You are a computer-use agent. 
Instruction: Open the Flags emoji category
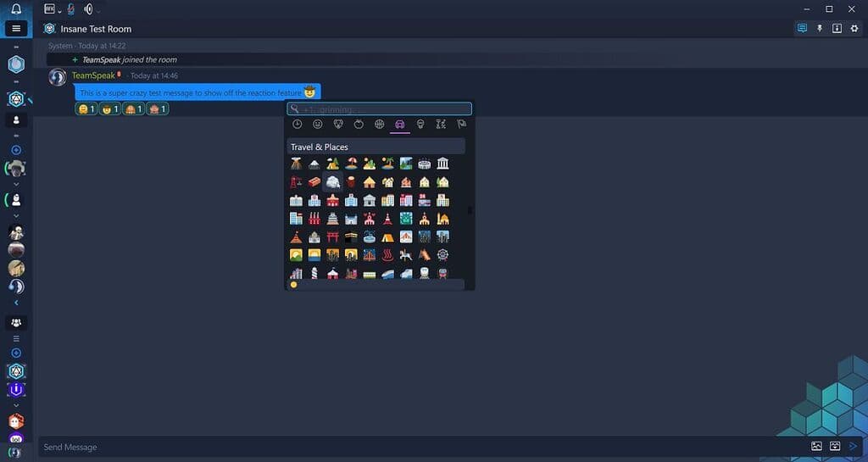(461, 125)
